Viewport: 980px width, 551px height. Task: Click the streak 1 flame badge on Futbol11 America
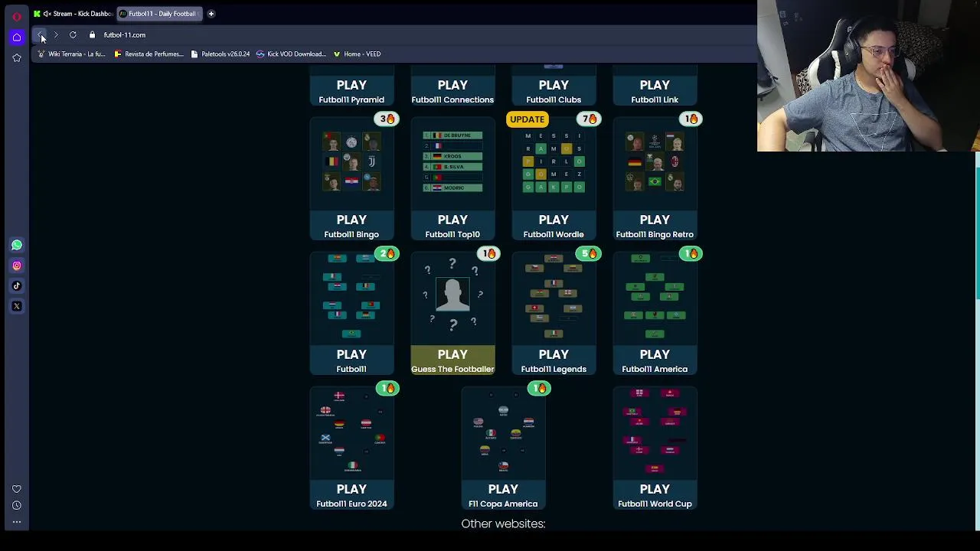pyautogui.click(x=691, y=253)
